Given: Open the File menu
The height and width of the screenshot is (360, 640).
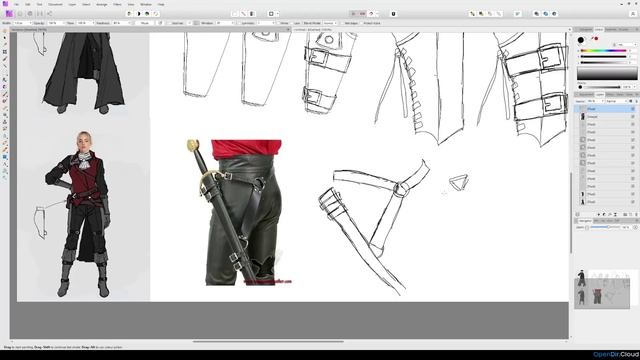Looking at the screenshot, I should tap(17, 4).
